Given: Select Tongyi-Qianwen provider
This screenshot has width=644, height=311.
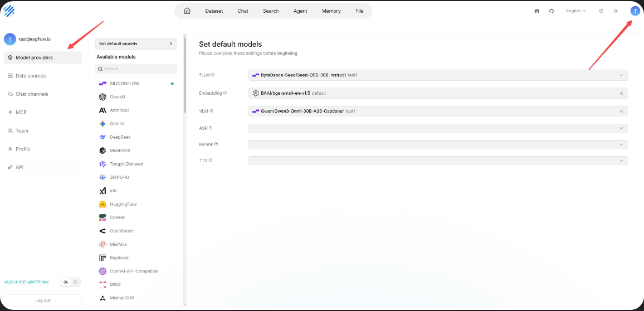Looking at the screenshot, I should click(x=136, y=164).
